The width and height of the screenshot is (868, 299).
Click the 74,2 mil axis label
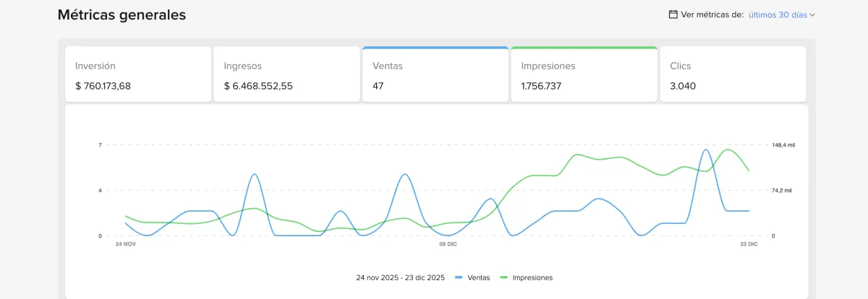point(782,191)
